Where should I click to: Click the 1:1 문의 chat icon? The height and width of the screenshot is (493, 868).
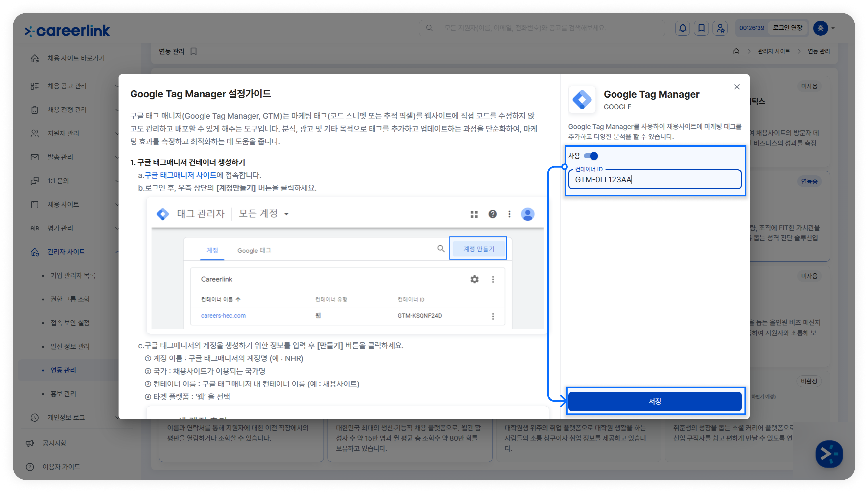(35, 181)
